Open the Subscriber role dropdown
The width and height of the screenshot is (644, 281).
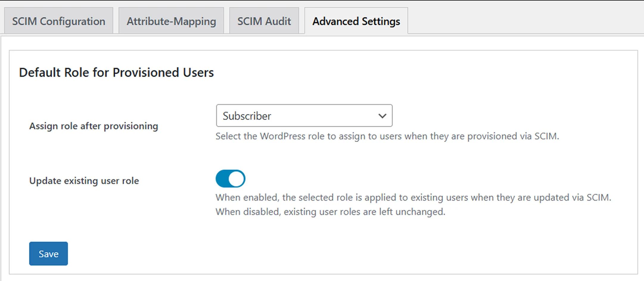tap(304, 115)
